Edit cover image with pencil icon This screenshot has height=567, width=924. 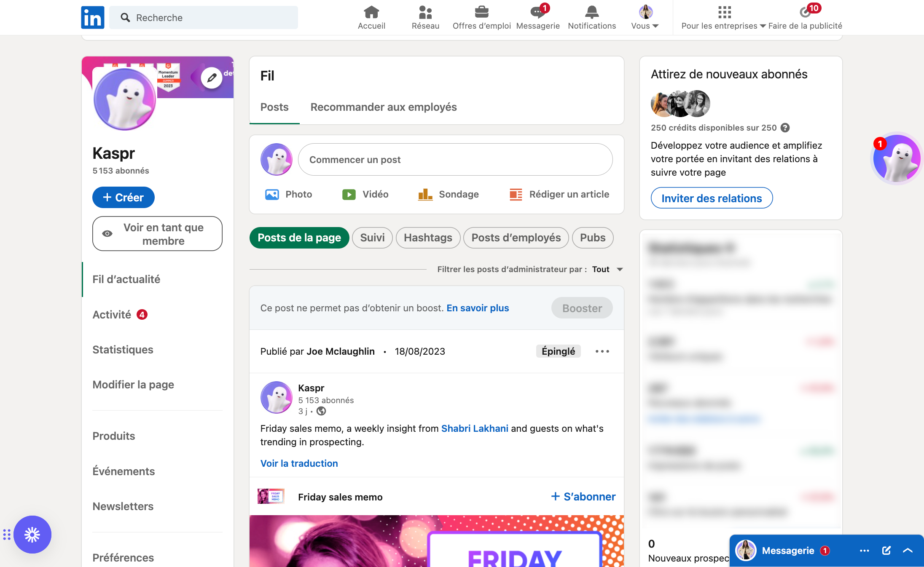click(212, 78)
